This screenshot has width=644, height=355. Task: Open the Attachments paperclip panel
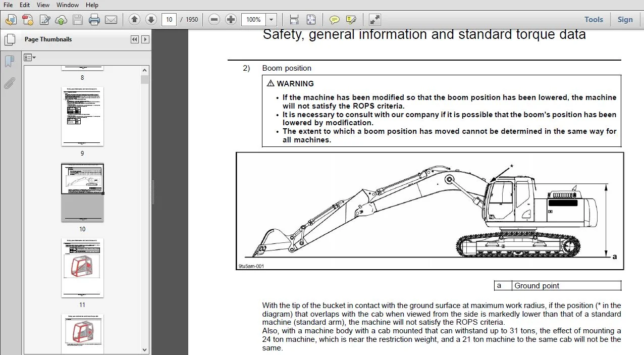(9, 83)
